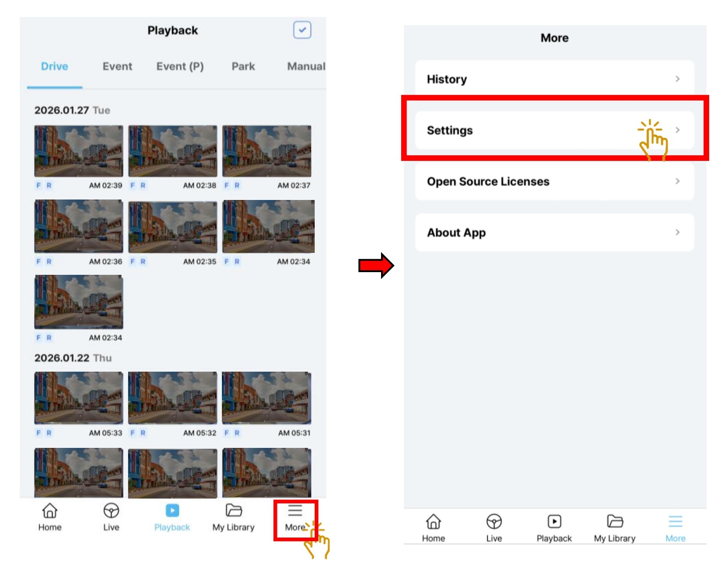Tap Playback icon in More screen
This screenshot has height=564, width=728.
[555, 522]
